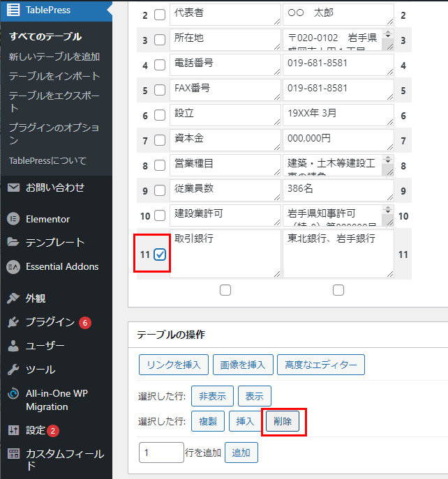The image size is (448, 479).
Task: Open Elementor via its sidebar icon
Action: [x=13, y=219]
